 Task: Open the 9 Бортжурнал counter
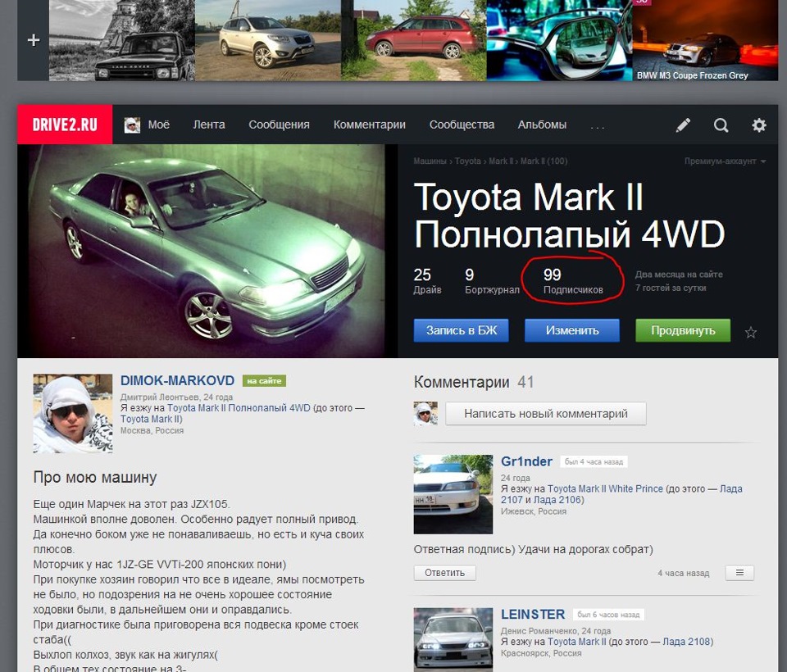pos(492,281)
